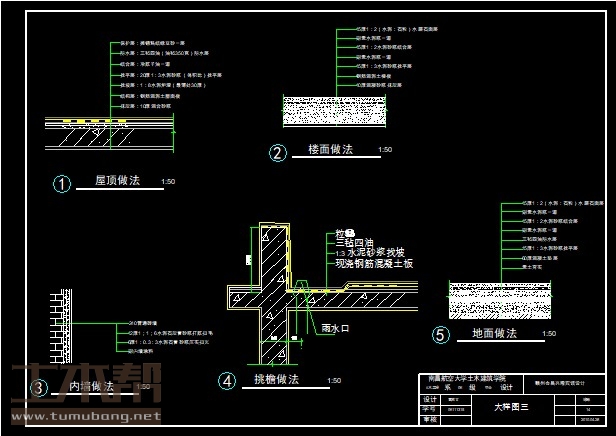
Task: Click the 三毡四油 annotation text
Action: point(352,242)
